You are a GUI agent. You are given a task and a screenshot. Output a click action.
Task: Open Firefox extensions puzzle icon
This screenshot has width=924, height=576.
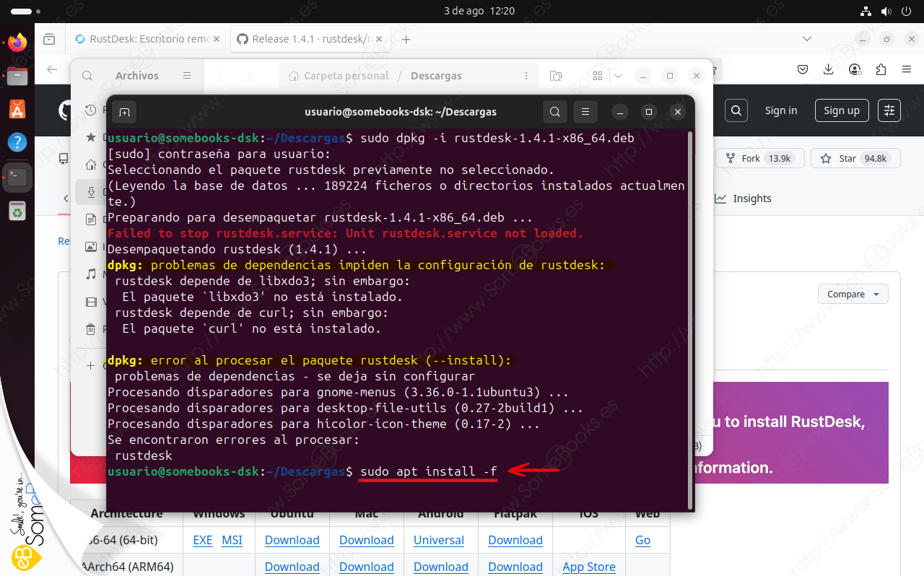881,69
